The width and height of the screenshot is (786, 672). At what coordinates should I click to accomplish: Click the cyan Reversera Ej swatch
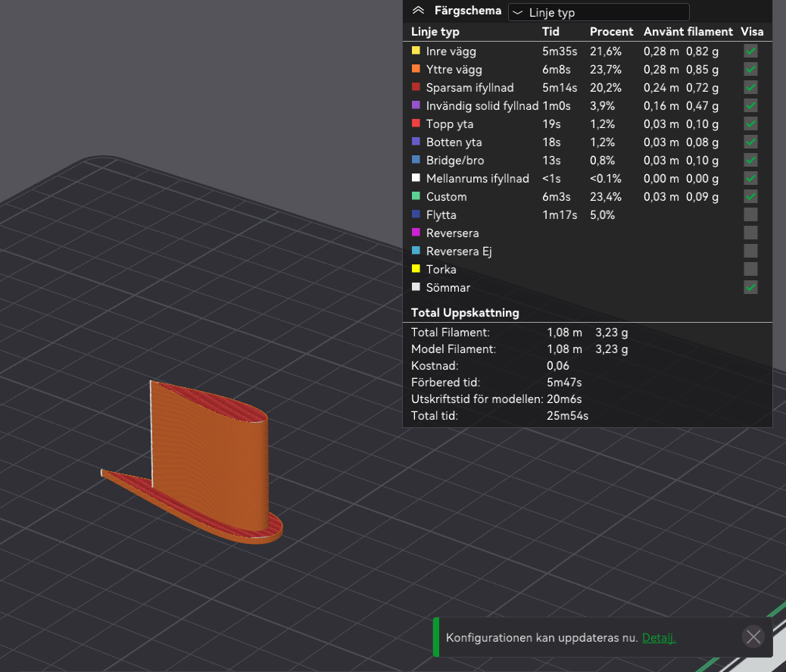pyautogui.click(x=416, y=250)
